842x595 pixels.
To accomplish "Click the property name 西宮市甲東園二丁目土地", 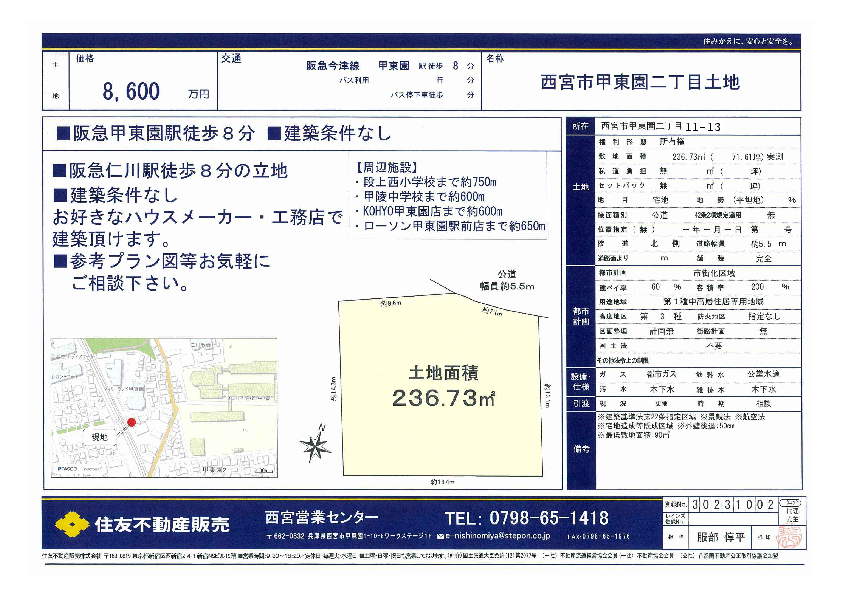I will (x=639, y=82).
